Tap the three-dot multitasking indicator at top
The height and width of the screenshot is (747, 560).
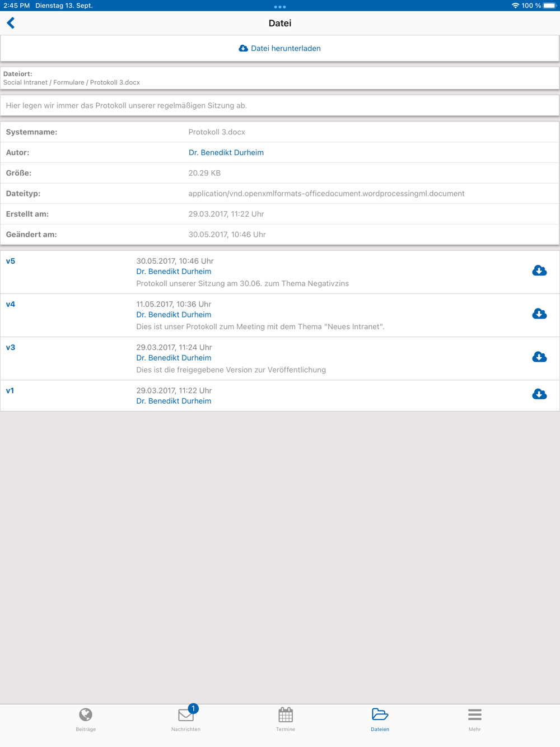(280, 7)
